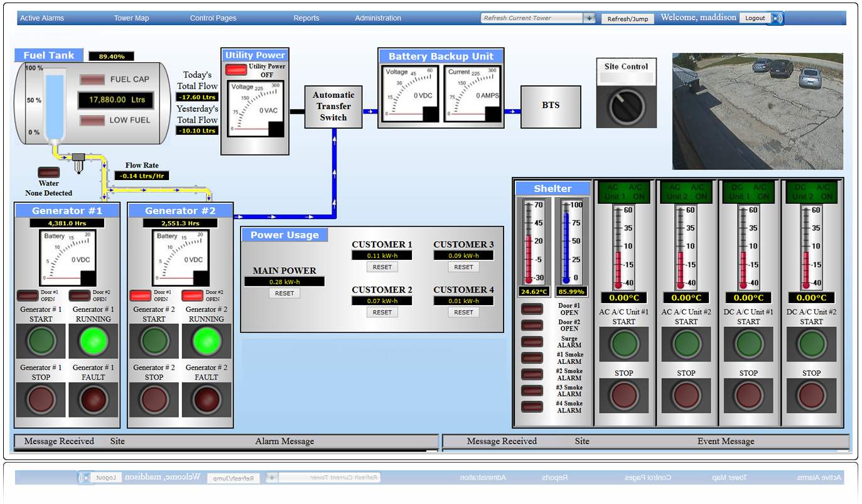
Task: Toggle the Utility Power red indicator
Action: tap(236, 70)
